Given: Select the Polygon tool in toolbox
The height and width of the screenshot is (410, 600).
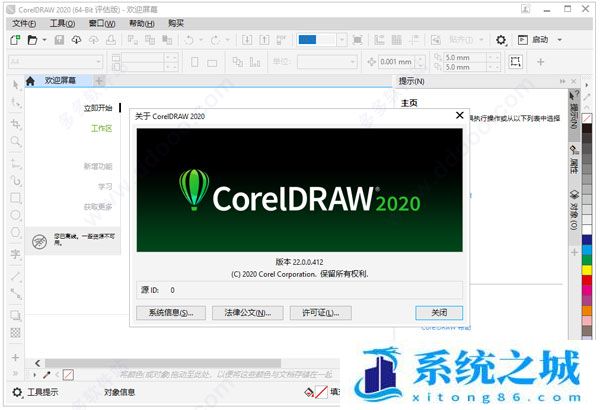Looking at the screenshot, I should [15, 232].
